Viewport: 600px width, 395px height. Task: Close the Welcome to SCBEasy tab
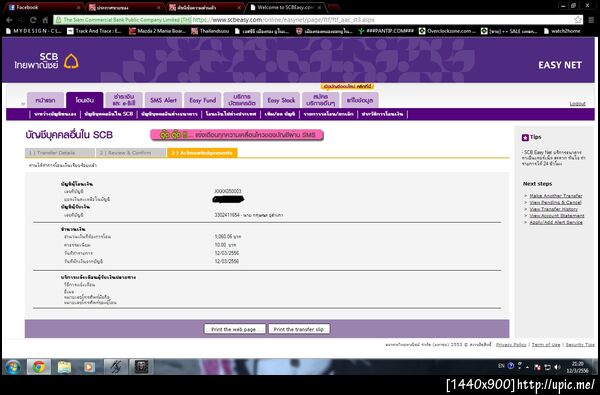tap(319, 7)
